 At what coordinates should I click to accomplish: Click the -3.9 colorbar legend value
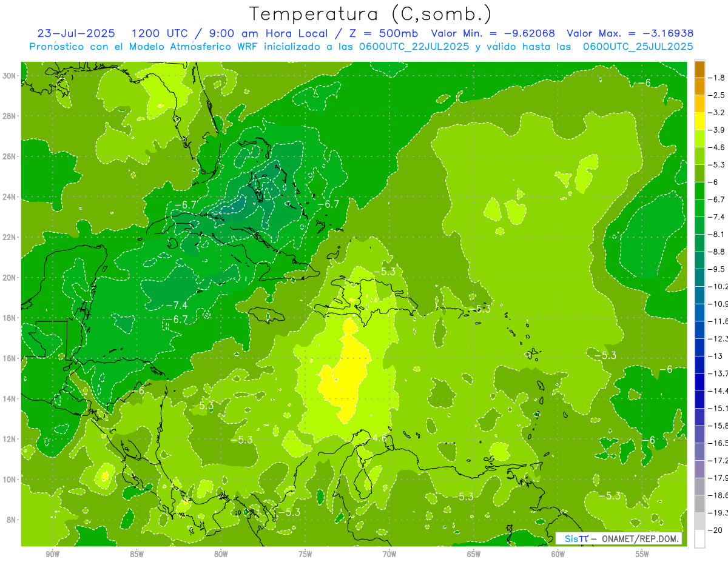[717, 130]
